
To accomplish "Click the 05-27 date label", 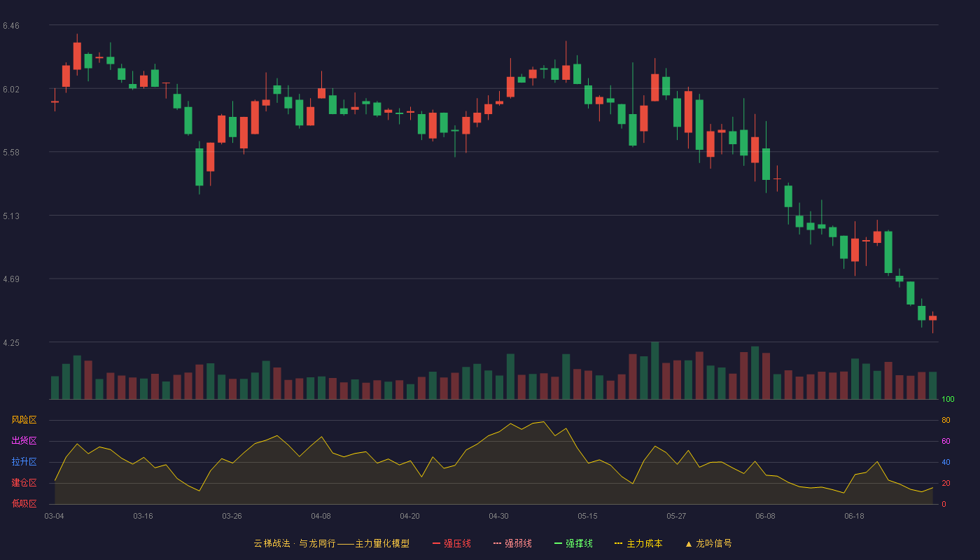I will [x=676, y=516].
